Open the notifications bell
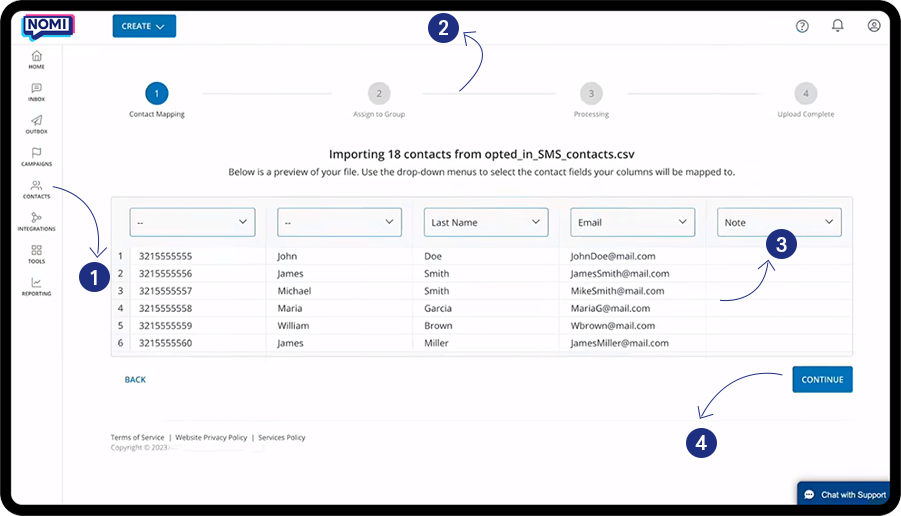This screenshot has width=901, height=516. tap(838, 26)
